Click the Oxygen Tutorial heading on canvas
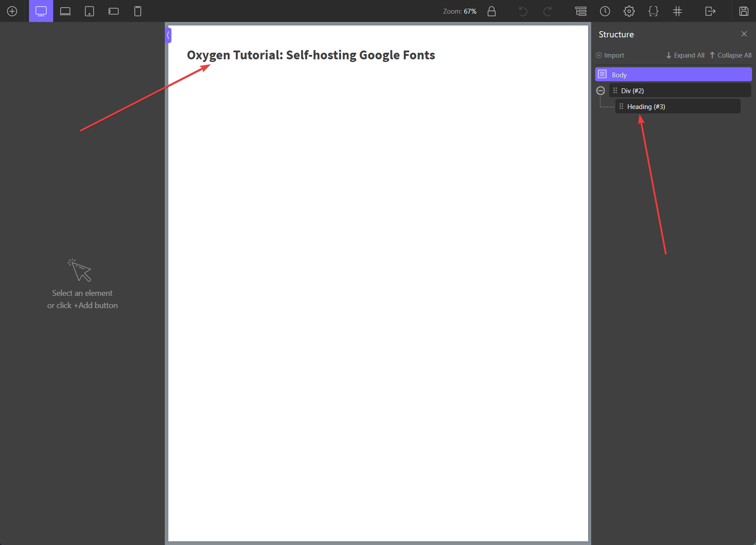Viewport: 756px width, 545px height. pos(311,55)
